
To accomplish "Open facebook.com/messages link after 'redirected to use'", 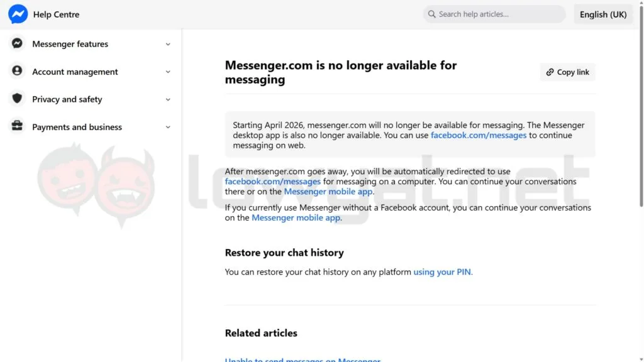I will click(273, 181).
